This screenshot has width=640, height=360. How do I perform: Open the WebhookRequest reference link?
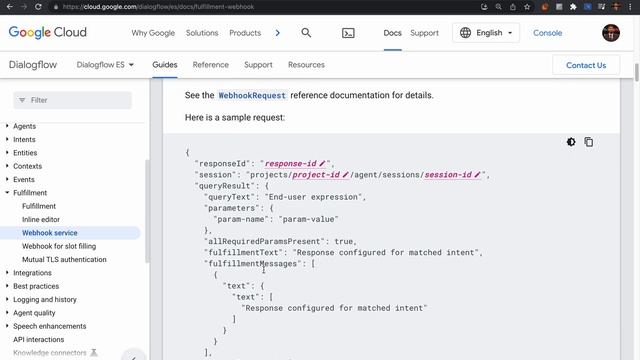coord(252,95)
